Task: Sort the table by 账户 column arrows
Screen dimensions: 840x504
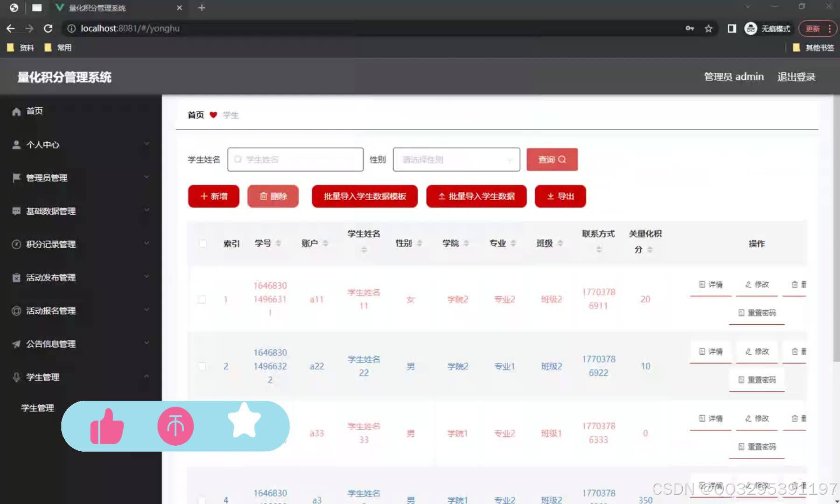Action: coord(326,243)
